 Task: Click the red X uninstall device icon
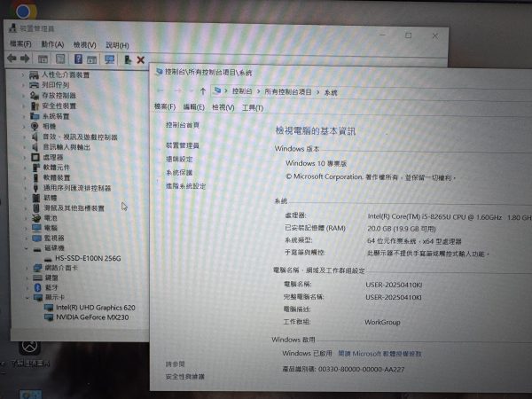coord(140,60)
